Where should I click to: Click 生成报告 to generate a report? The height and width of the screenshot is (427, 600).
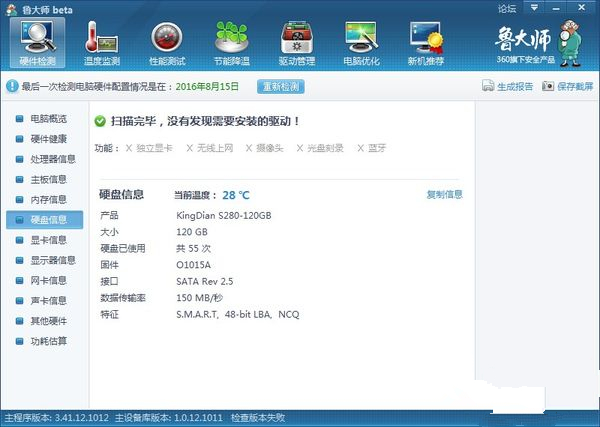tap(507, 86)
